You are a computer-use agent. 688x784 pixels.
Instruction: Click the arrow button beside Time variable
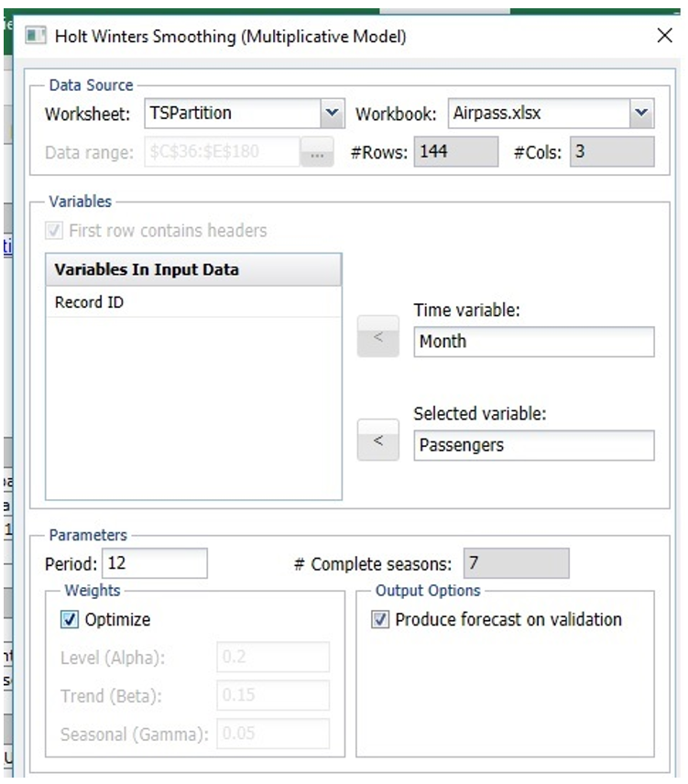[377, 338]
